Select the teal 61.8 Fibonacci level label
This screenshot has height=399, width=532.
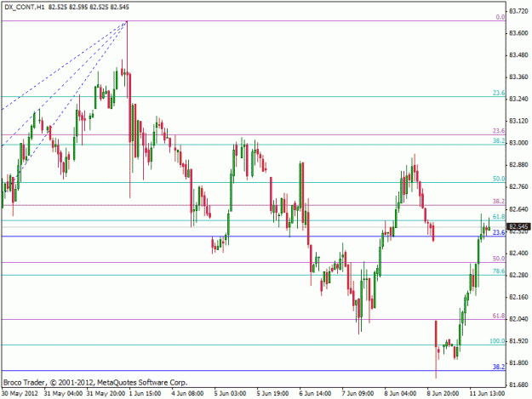[499, 217]
